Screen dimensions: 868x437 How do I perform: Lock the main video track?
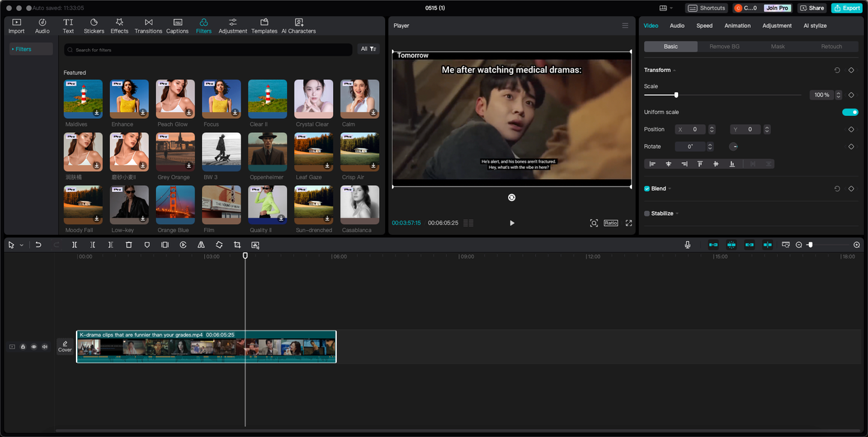click(x=23, y=347)
